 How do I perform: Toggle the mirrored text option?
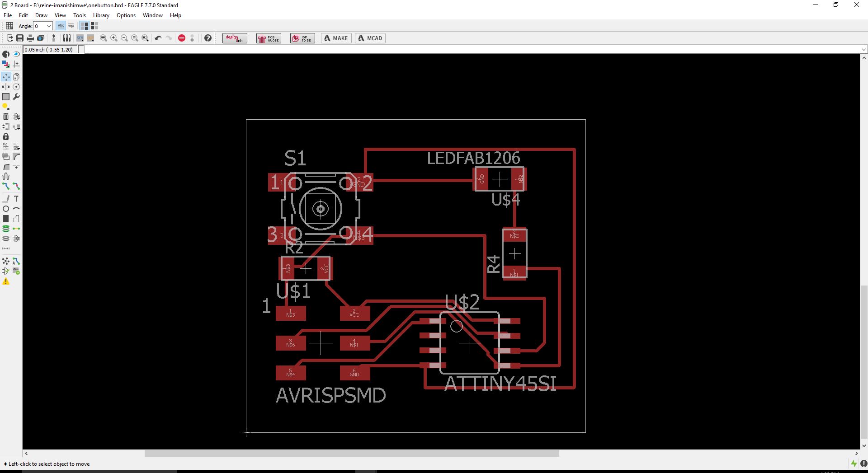pyautogui.click(x=71, y=26)
